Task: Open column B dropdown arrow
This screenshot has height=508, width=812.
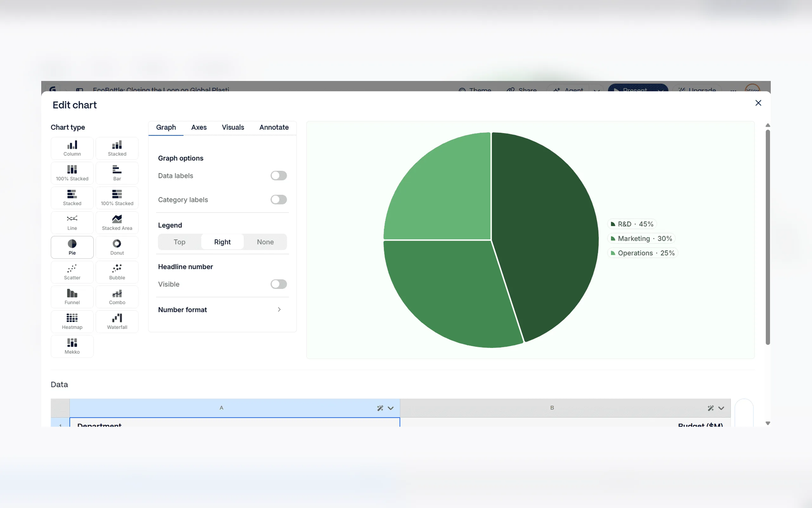Action: click(721, 408)
